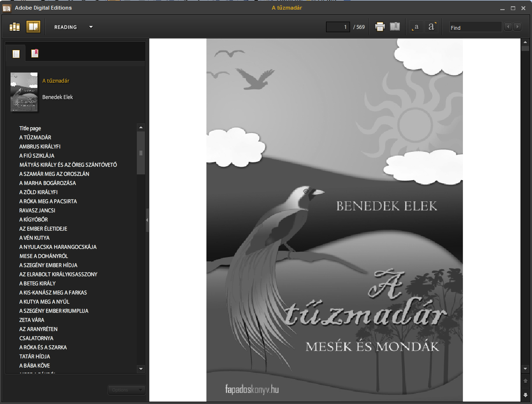Select the Reading view icon
The width and height of the screenshot is (532, 404).
(33, 27)
